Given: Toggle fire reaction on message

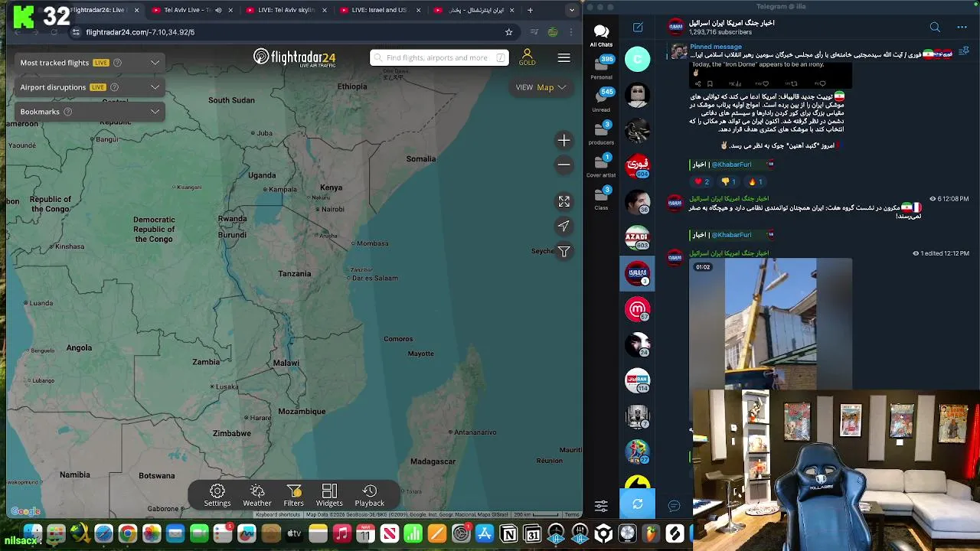Looking at the screenshot, I should 756,181.
